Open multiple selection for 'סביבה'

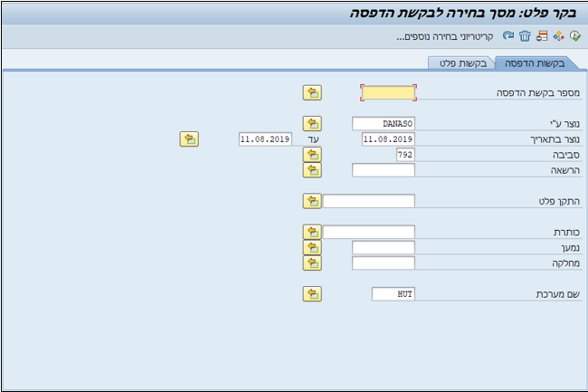click(x=312, y=155)
